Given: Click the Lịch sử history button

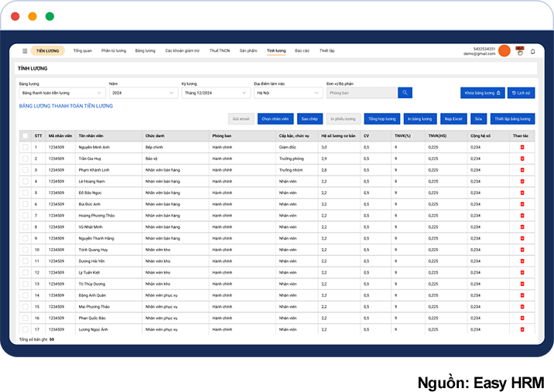Looking at the screenshot, I should (522, 93).
